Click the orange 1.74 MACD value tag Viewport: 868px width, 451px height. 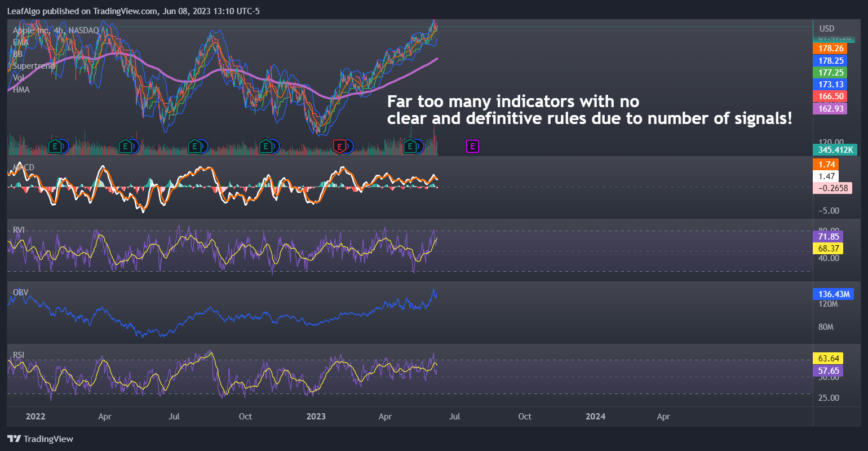(826, 164)
